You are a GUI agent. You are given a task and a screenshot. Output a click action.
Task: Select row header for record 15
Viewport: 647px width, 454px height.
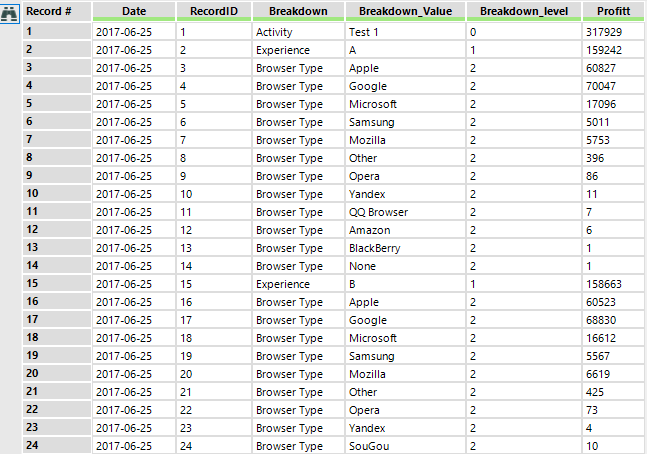56,284
